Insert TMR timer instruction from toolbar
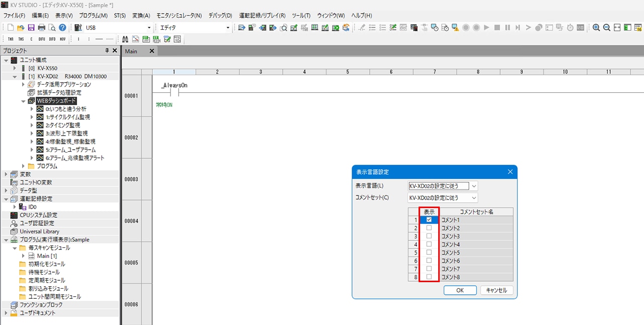644x325 pixels. pyautogui.click(x=11, y=39)
